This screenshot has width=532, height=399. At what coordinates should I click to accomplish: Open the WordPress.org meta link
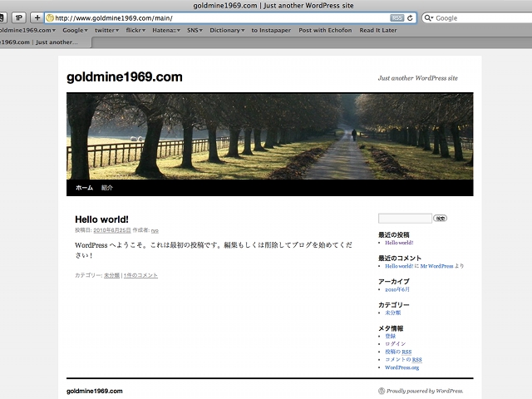[401, 367]
